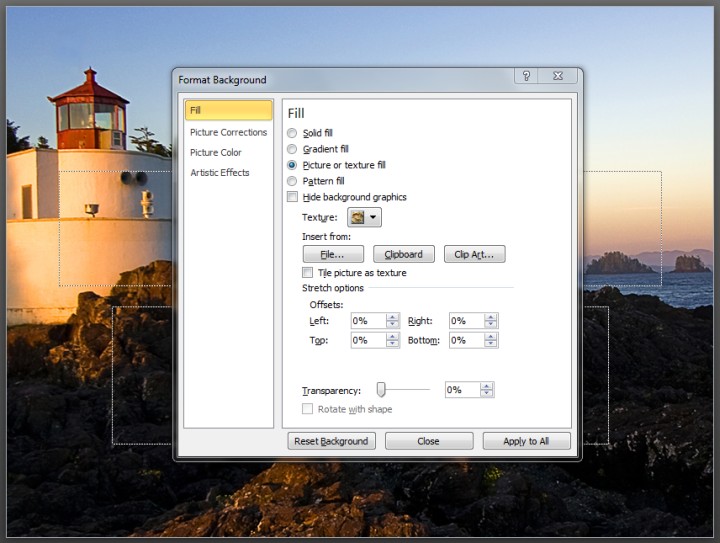Viewport: 720px width, 543px height.
Task: Enable Hide background graphics checkbox
Action: click(x=292, y=198)
